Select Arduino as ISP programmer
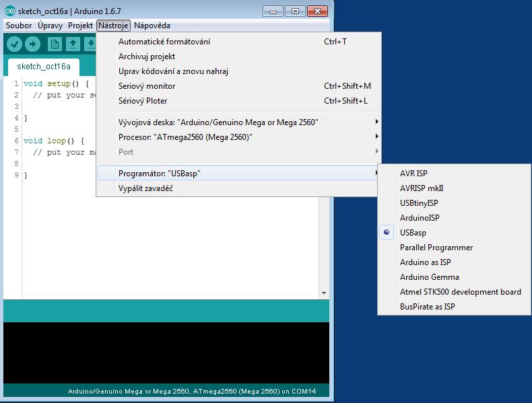 tap(425, 262)
